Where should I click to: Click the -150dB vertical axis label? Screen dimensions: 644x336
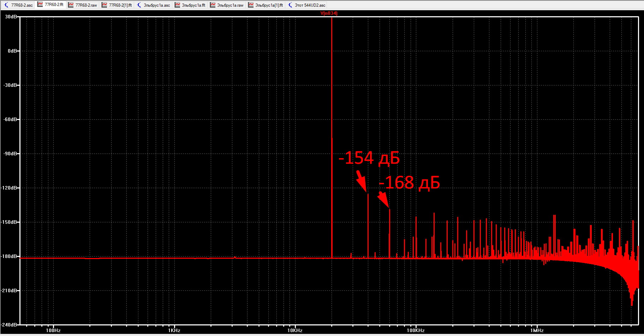tap(9, 222)
